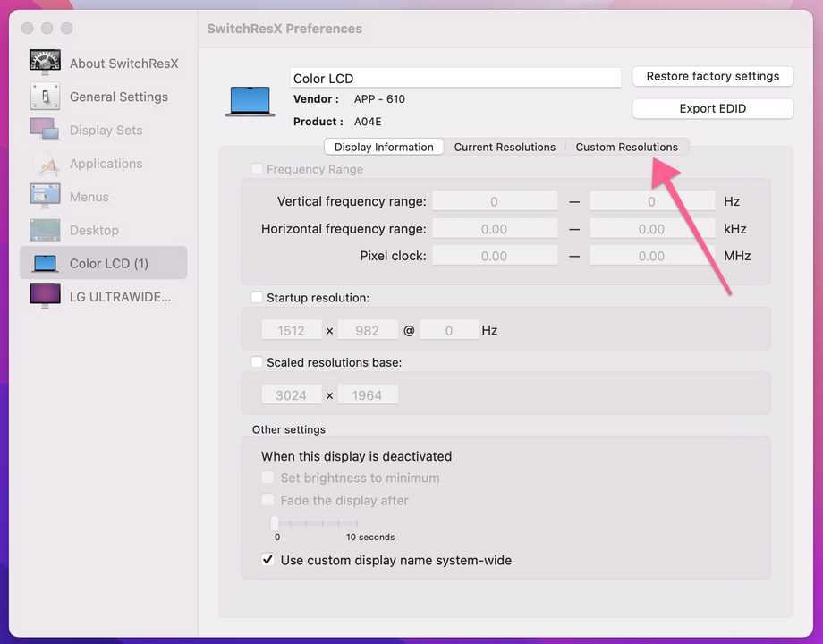Viewport: 823px width, 644px height.
Task: Click the pixel clock minimum field
Action: click(495, 256)
